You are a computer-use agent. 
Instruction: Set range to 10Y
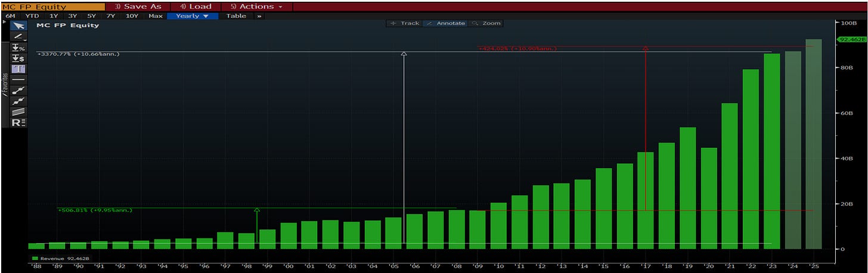[x=132, y=16]
